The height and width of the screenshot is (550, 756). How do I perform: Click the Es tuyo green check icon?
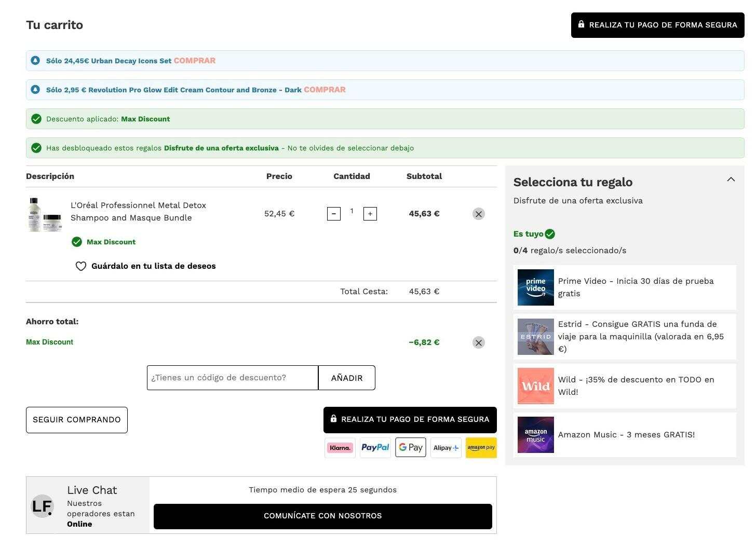[550, 234]
